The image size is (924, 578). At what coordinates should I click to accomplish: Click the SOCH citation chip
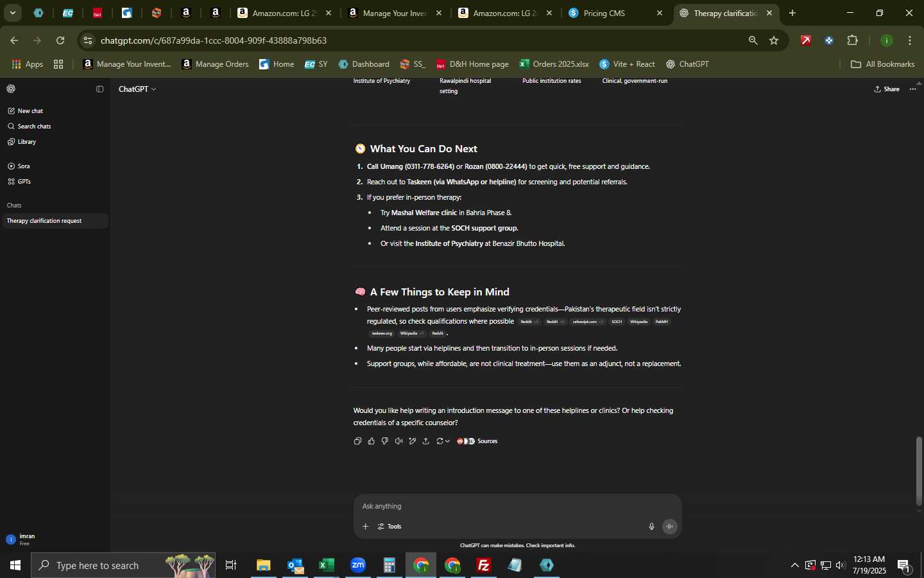[617, 322]
